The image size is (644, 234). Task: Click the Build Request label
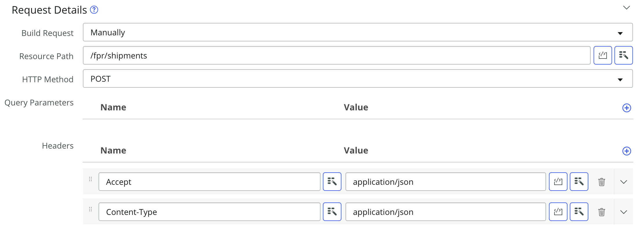click(48, 33)
